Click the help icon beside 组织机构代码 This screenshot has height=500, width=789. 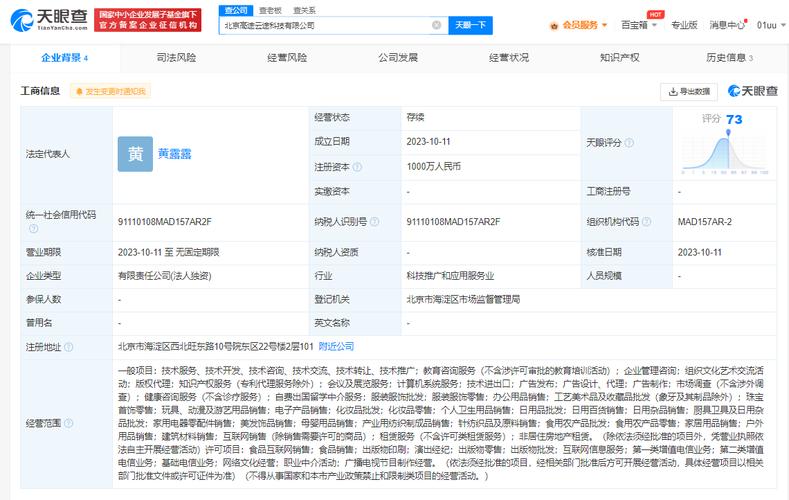click(x=647, y=221)
